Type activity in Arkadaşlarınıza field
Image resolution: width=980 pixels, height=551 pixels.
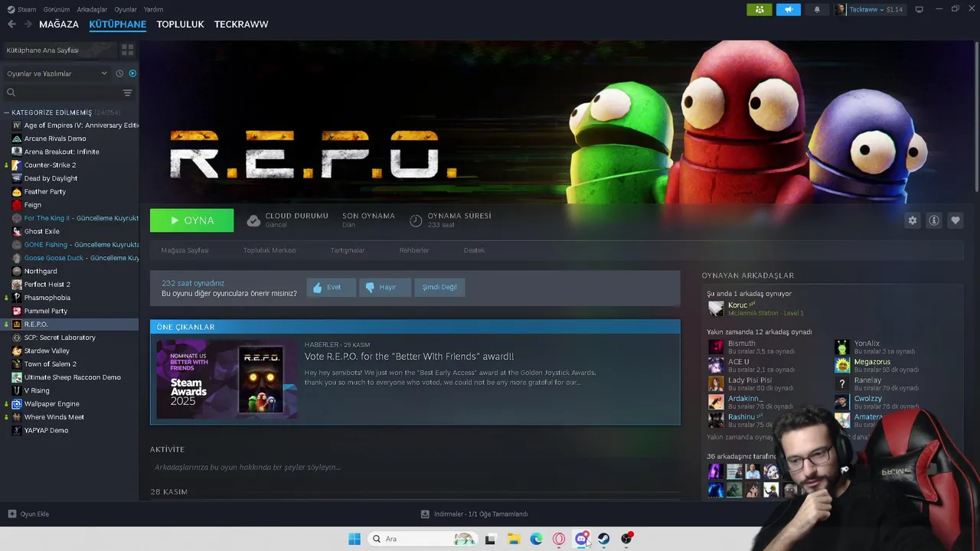pyautogui.click(x=414, y=467)
